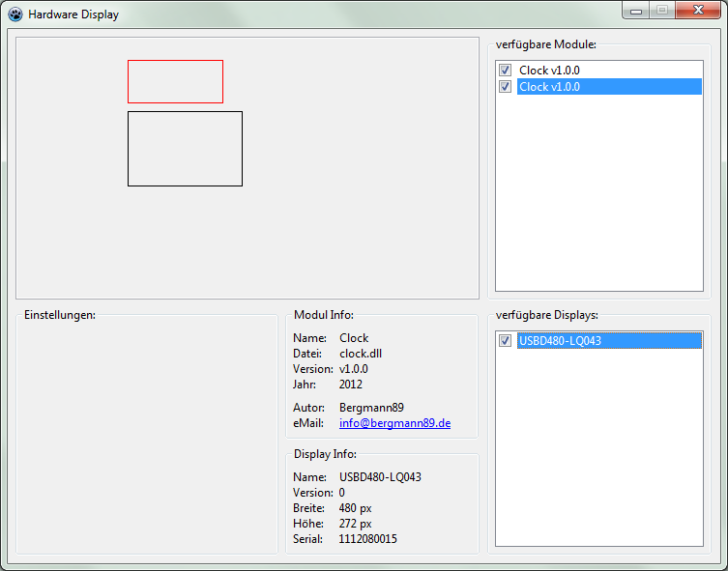728x571 pixels.
Task: Minimize the Hardware Display window
Action: click(635, 11)
